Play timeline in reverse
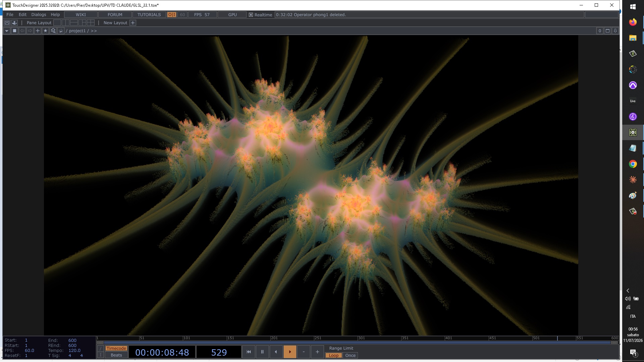 click(276, 352)
